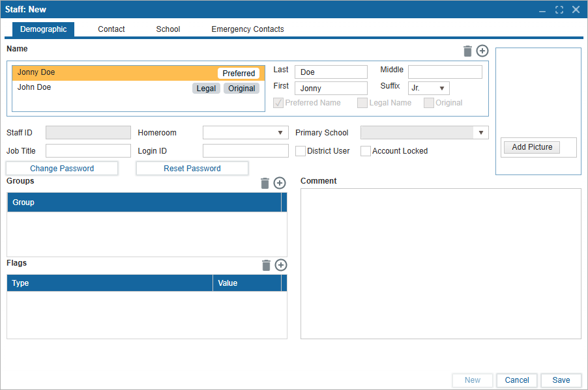
Task: Click into the Login ID field
Action: click(x=245, y=151)
